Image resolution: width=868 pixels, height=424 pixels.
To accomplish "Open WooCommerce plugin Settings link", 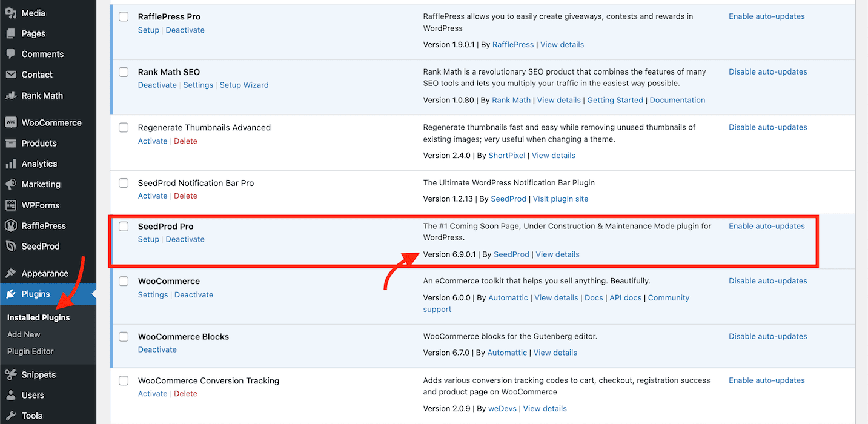I will (x=153, y=295).
